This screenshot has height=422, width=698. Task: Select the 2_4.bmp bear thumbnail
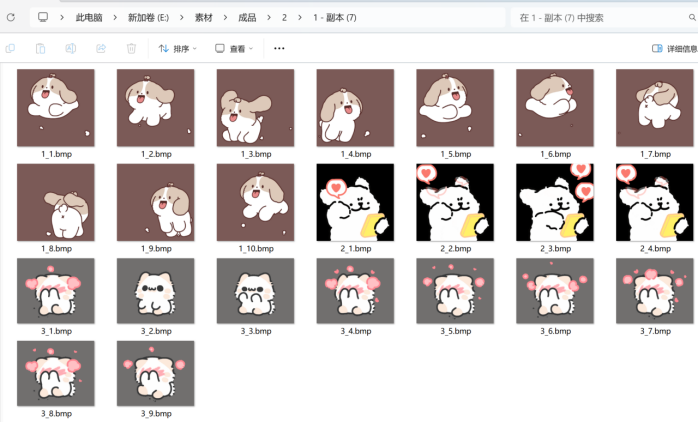[654, 202]
